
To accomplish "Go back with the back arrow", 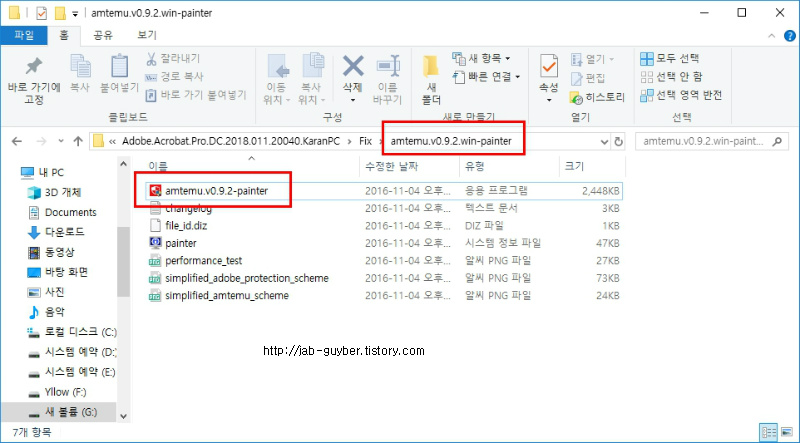I will [17, 141].
